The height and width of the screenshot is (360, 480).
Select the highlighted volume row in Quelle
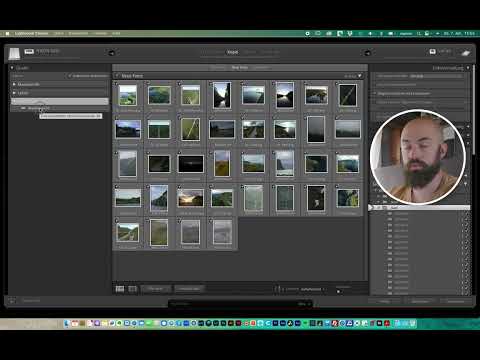[60, 101]
